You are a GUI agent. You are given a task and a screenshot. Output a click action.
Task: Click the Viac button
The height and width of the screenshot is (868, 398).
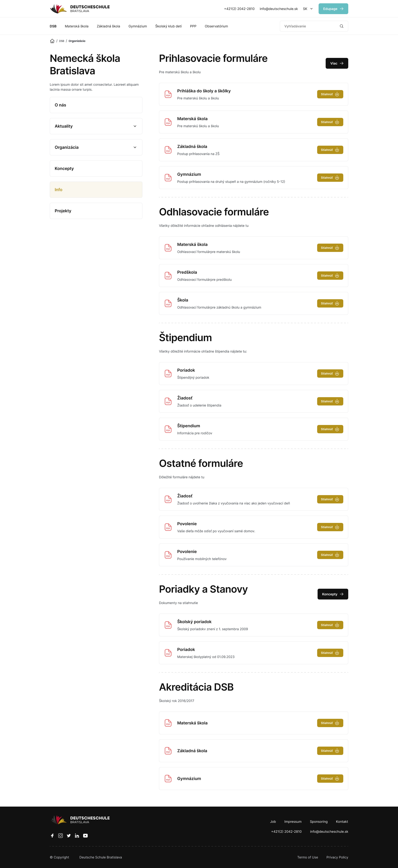337,63
